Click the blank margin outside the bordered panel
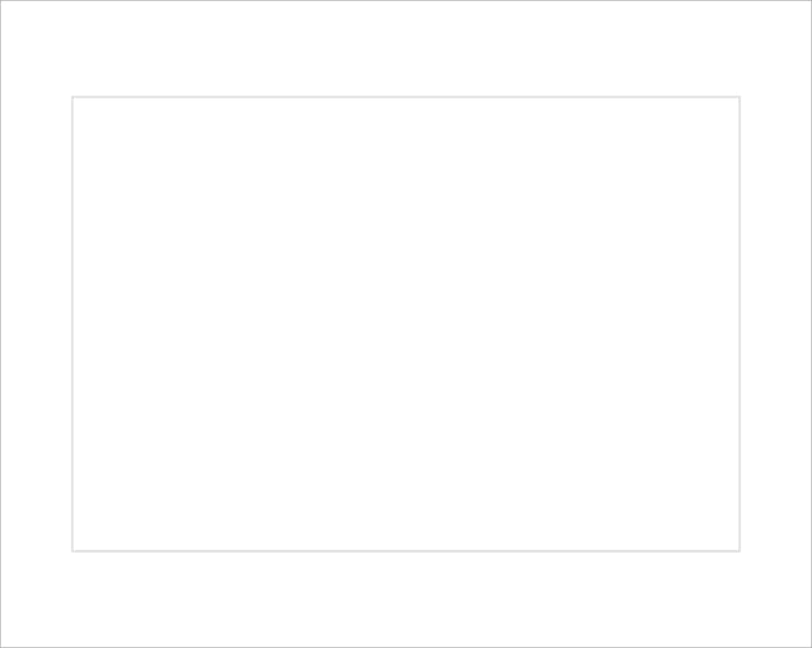Viewport: 812px width, 648px height. [x=406, y=47]
